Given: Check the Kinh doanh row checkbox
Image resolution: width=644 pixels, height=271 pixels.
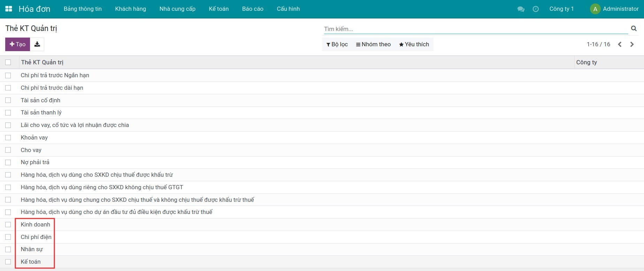Looking at the screenshot, I should coord(8,225).
